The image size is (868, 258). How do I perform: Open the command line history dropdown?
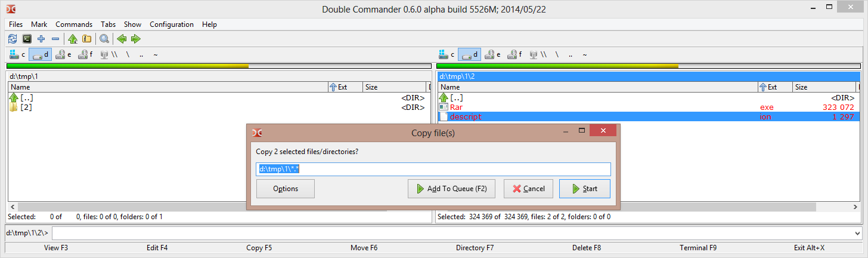coord(857,233)
